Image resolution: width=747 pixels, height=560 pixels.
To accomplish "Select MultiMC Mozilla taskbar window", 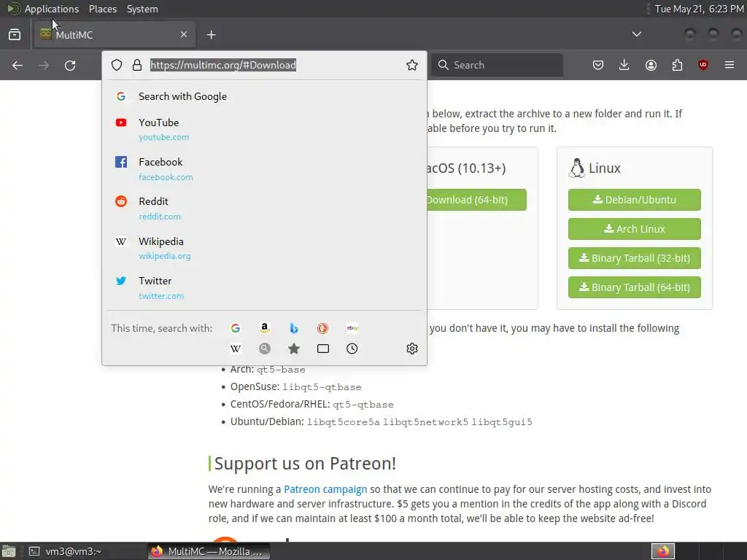I will (x=208, y=551).
